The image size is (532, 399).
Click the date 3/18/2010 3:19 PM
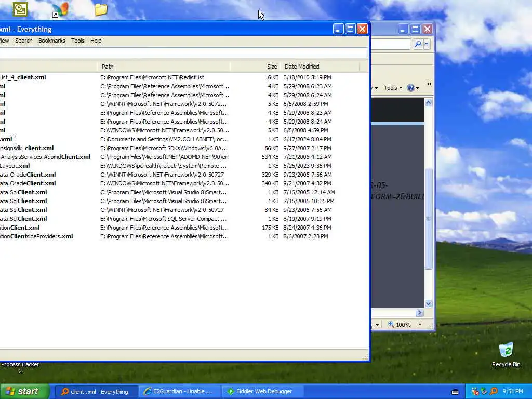pyautogui.click(x=307, y=78)
